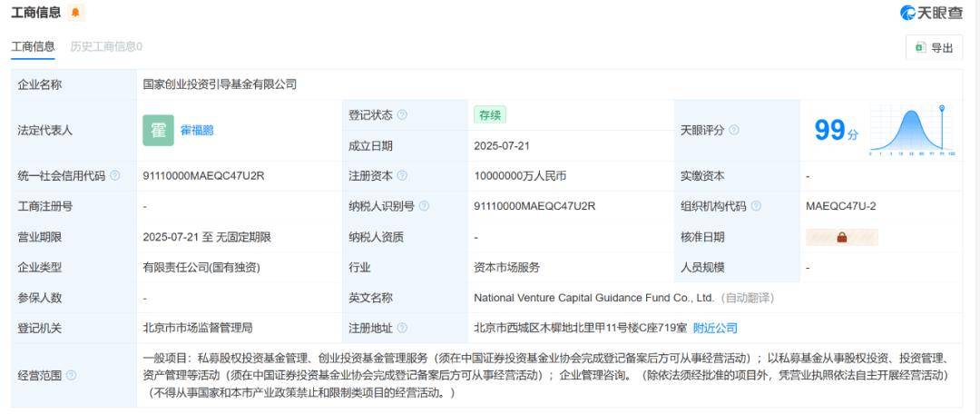Click the 99分 score value

tap(837, 131)
